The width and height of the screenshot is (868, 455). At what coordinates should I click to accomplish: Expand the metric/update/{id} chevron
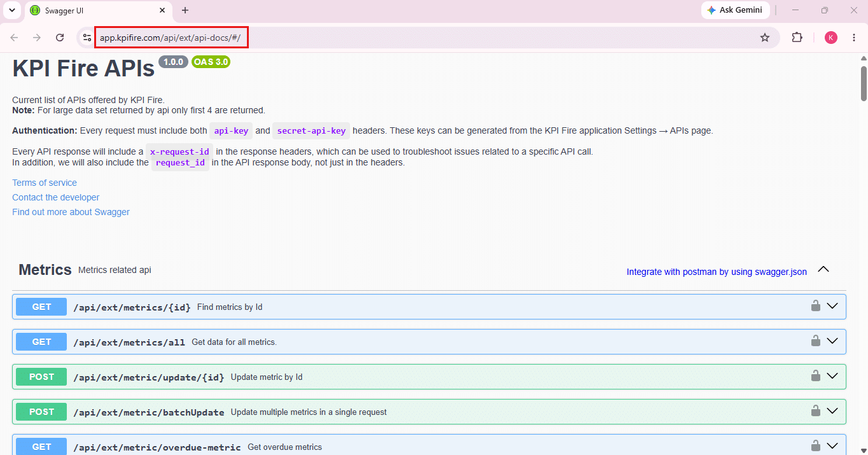pyautogui.click(x=832, y=376)
